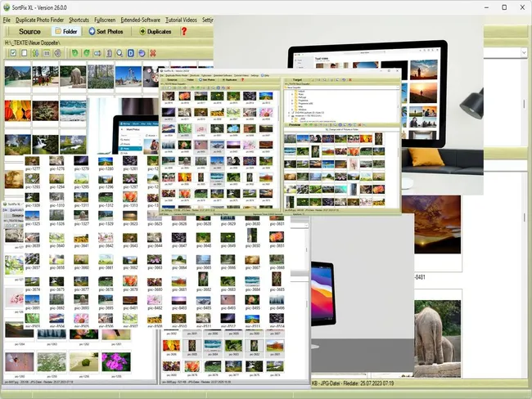Click the SortPix XL app logo icon
Screen dimensions: 532x399
[x=7, y=7]
